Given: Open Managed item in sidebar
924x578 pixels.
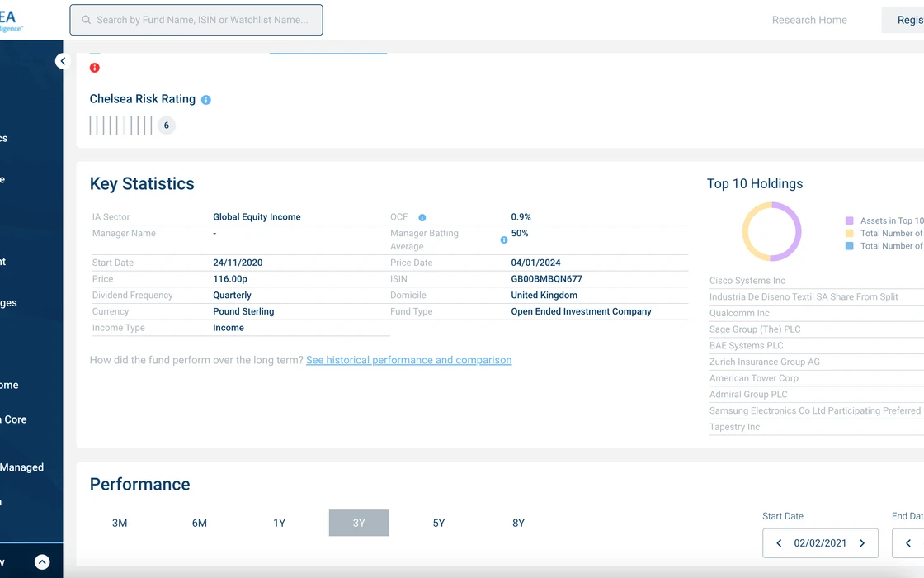Looking at the screenshot, I should pos(21,467).
